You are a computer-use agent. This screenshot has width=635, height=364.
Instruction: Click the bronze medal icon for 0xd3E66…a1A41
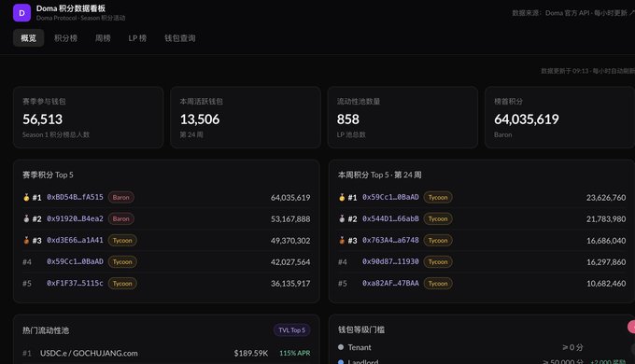pyautogui.click(x=26, y=240)
